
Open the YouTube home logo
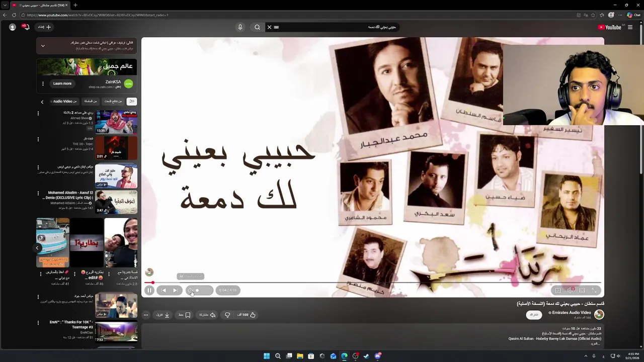point(610,27)
